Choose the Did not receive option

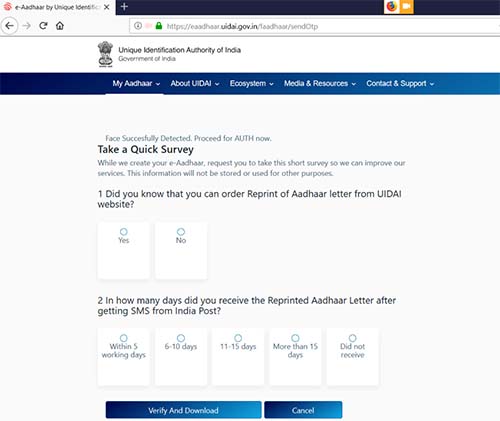tap(352, 338)
